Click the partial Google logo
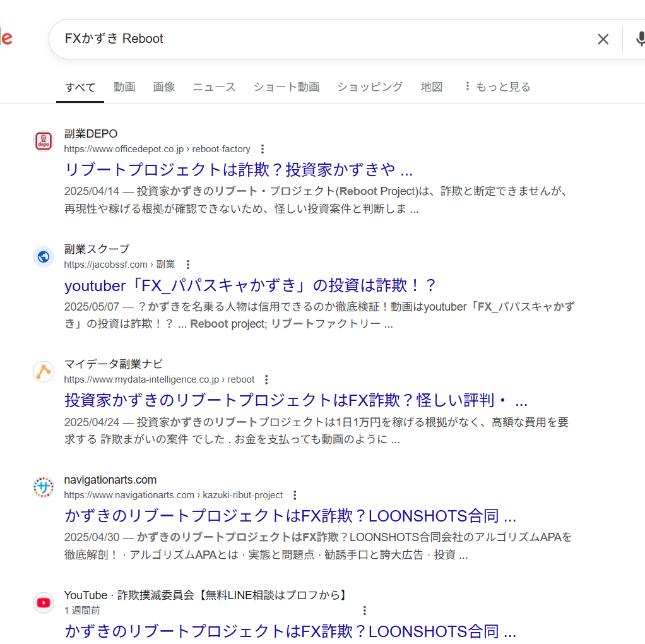 click(x=6, y=38)
